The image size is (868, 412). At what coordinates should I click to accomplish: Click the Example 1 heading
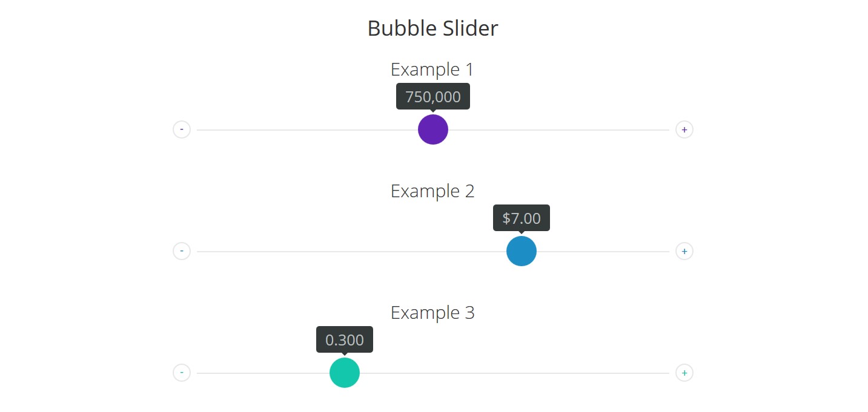(432, 70)
